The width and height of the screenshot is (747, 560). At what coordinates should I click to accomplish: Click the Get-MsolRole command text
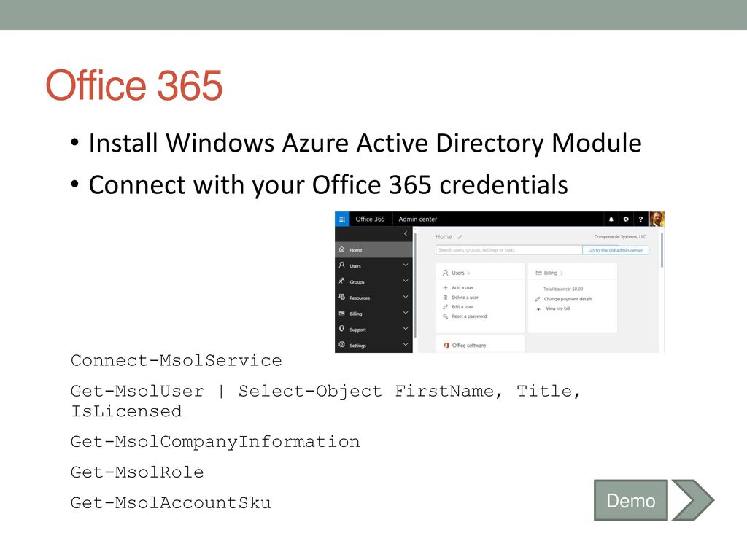tap(137, 472)
